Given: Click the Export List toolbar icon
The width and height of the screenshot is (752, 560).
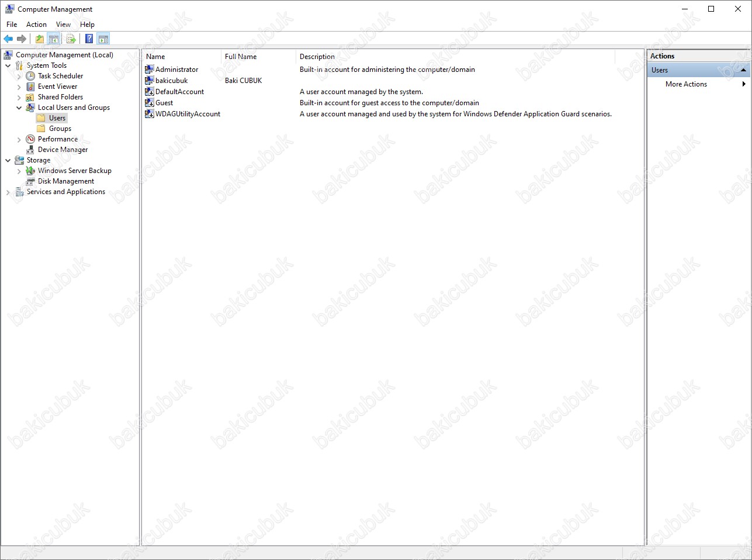Looking at the screenshot, I should (71, 39).
